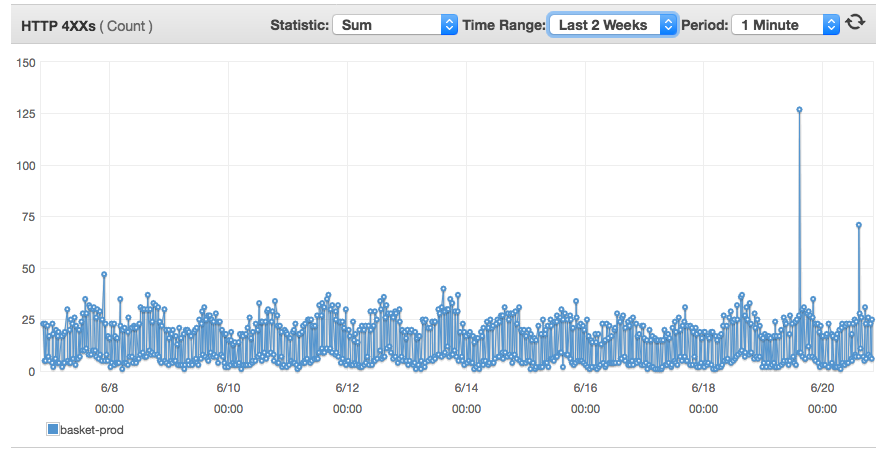
Task: Click the 125 y-axis label
Action: tap(26, 114)
